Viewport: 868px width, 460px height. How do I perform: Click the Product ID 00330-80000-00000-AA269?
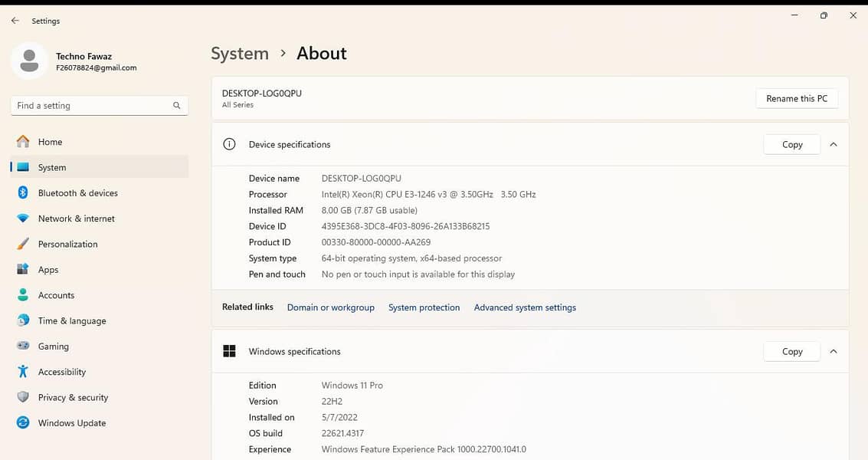(x=376, y=242)
